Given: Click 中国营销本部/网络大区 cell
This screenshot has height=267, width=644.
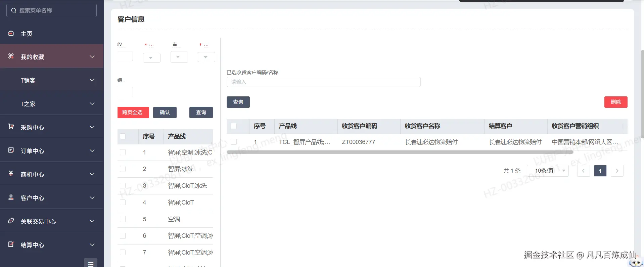Looking at the screenshot, I should tap(585, 142).
